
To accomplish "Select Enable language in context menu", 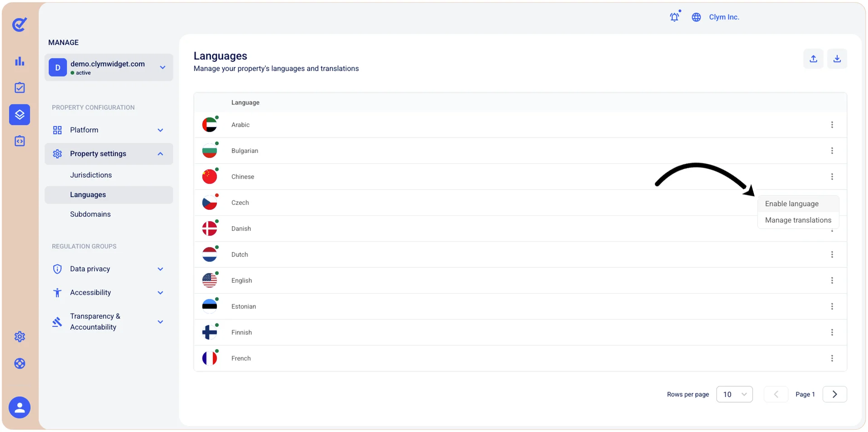I will pyautogui.click(x=798, y=204).
